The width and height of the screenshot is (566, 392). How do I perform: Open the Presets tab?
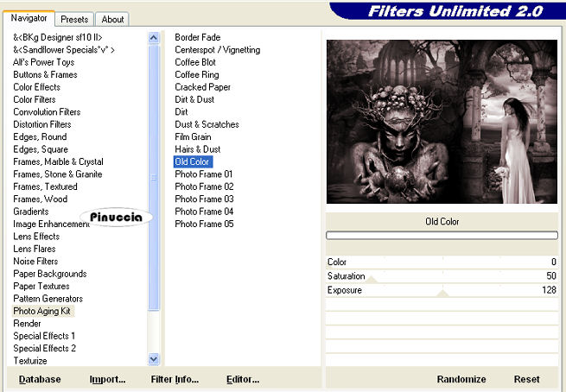74,19
